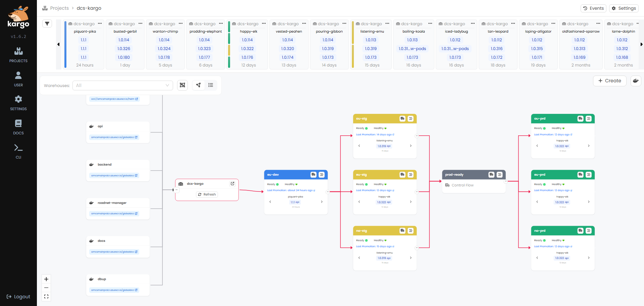Open the details list icon on eu-prd stage
Image resolution: width=644 pixels, height=306 pixels.
click(589, 175)
